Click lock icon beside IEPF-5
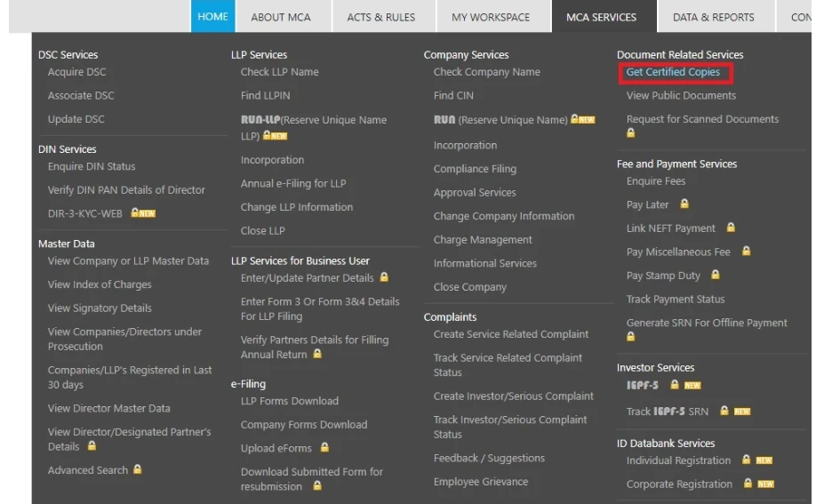Image resolution: width=840 pixels, height=504 pixels. 675,384
